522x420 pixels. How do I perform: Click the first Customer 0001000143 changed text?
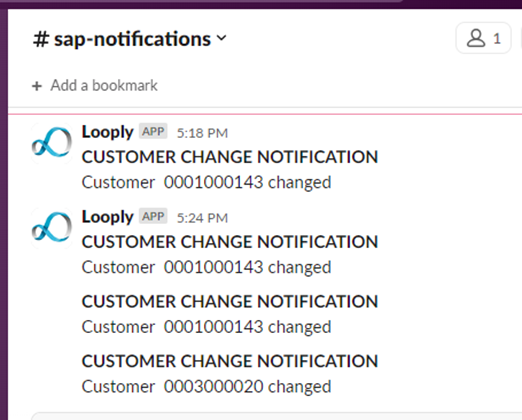coord(206,182)
